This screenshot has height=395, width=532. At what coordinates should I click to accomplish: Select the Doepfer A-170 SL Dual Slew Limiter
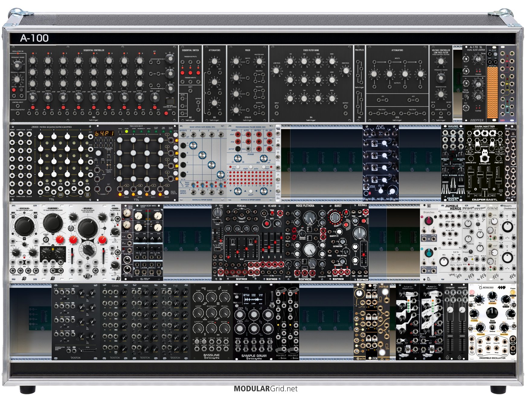point(474,84)
